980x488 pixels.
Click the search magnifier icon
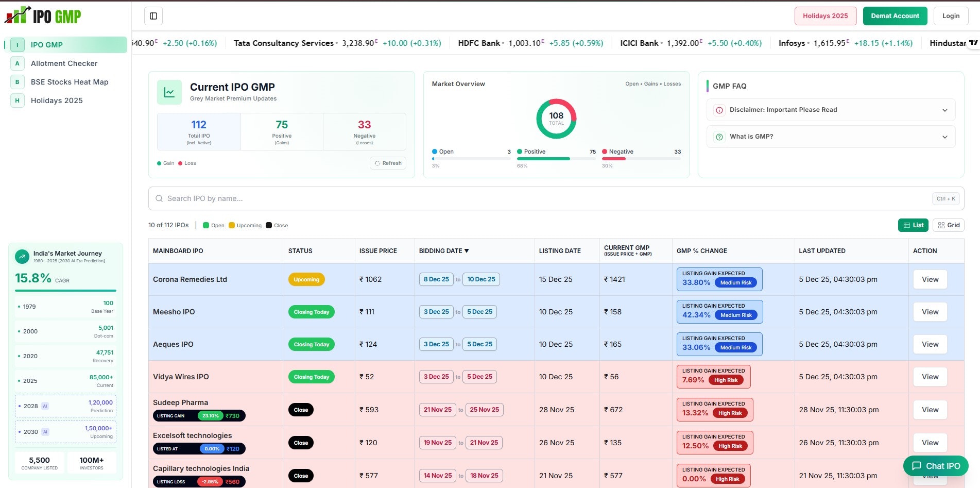[x=159, y=198]
